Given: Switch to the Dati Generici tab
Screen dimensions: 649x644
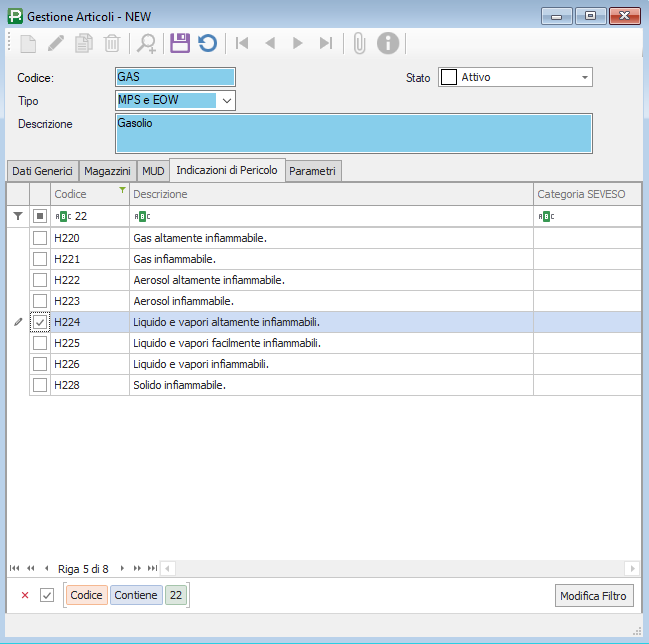Looking at the screenshot, I should (42, 171).
